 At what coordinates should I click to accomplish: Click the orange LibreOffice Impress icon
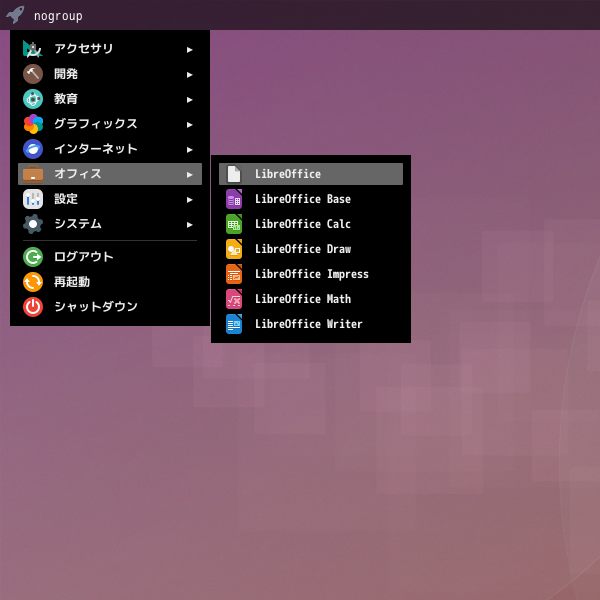(234, 274)
